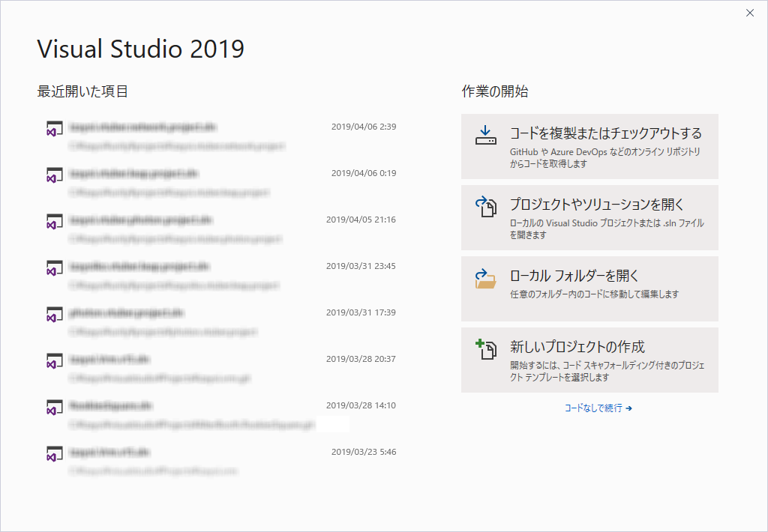Click the 作業の開始 heading

click(495, 91)
